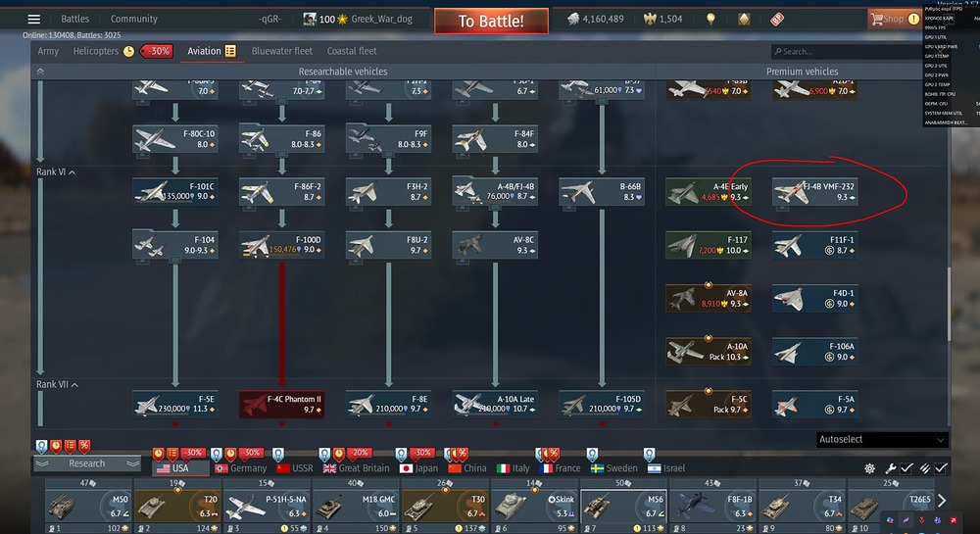Select the Japan nation tab

[x=418, y=468]
